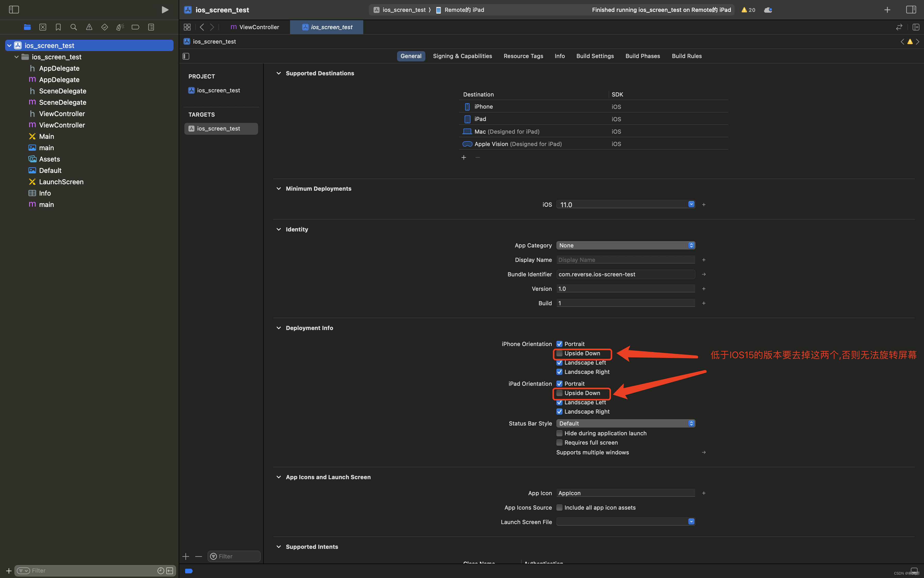924x578 pixels.
Task: Collapse the Minimum Deployments section
Action: point(279,189)
